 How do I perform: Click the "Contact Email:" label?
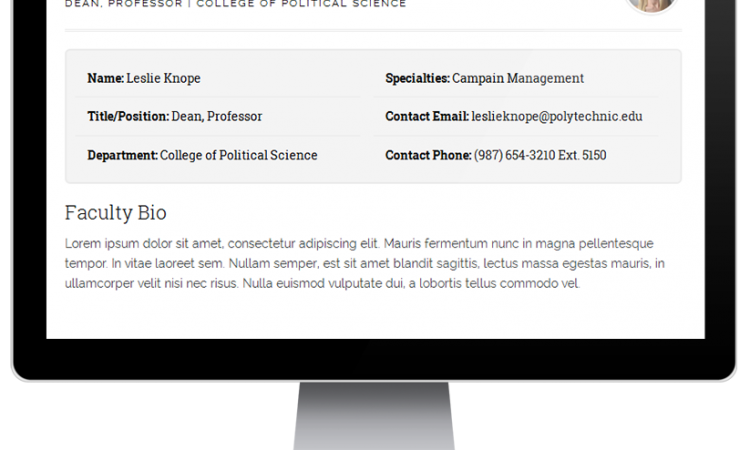[427, 117]
